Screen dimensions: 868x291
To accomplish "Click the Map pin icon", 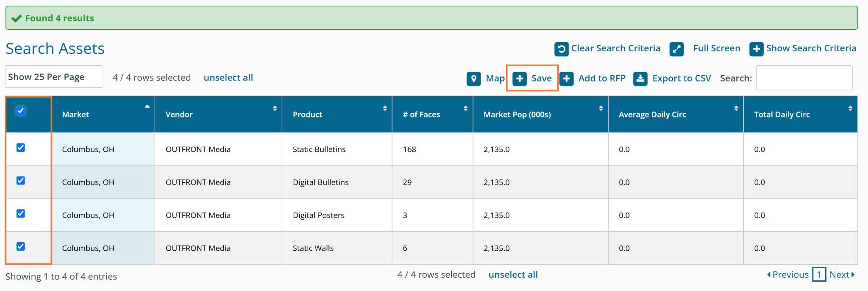I will tap(473, 78).
